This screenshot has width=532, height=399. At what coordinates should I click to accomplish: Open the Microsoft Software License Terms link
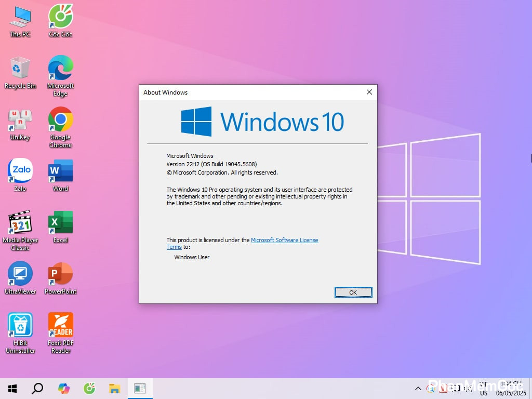pos(284,240)
